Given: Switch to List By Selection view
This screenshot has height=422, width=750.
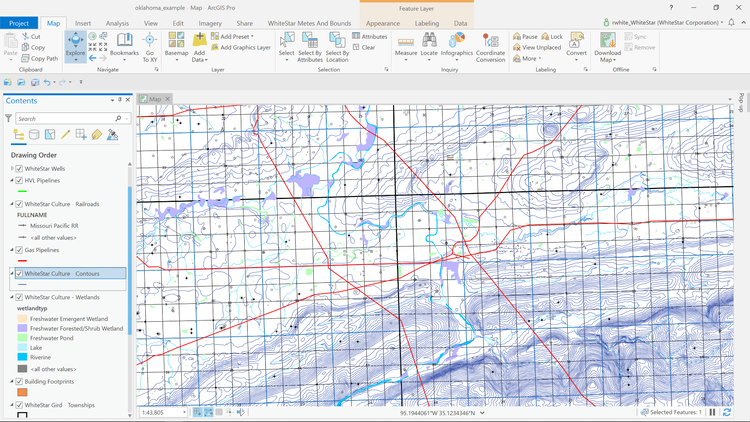Looking at the screenshot, I should click(50, 135).
